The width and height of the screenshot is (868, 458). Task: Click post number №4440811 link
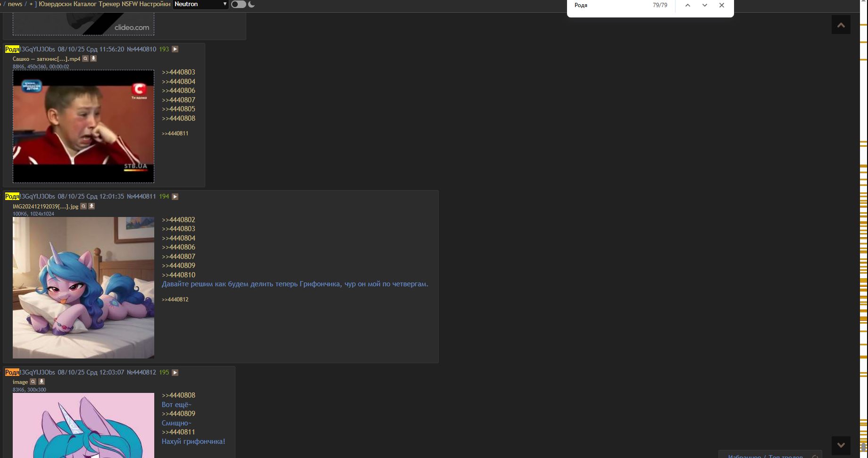point(141,197)
